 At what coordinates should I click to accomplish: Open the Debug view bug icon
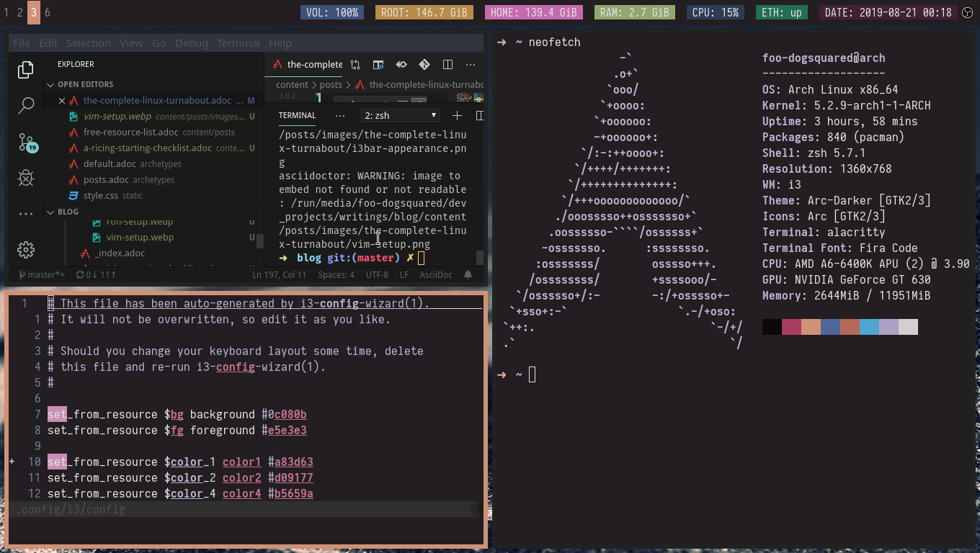tap(26, 177)
